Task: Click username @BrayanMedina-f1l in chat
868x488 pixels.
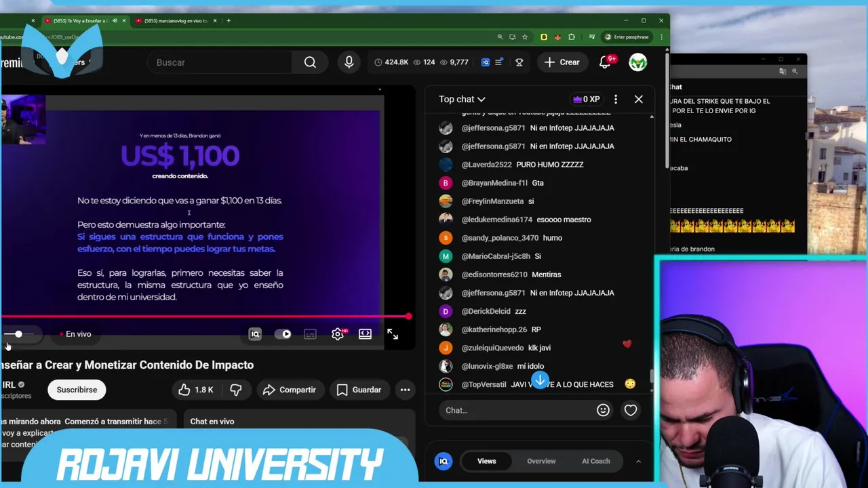Action: 494,183
